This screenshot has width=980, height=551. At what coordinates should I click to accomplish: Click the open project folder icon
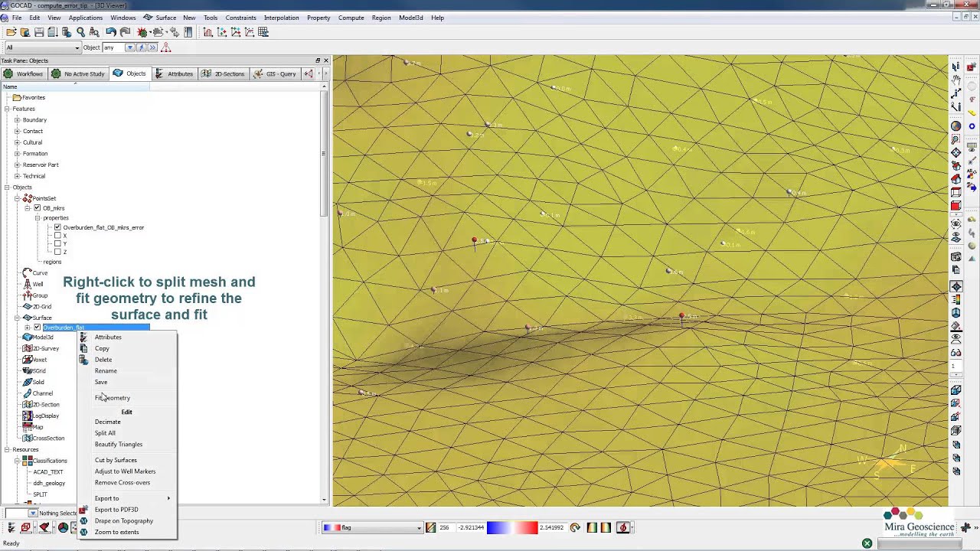[x=11, y=32]
